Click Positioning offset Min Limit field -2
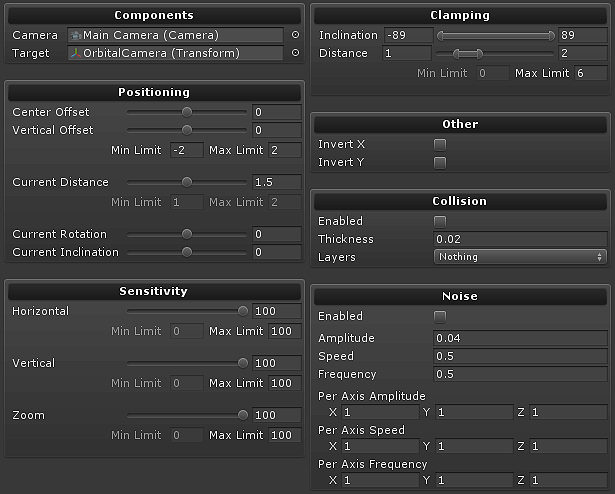 (x=187, y=150)
